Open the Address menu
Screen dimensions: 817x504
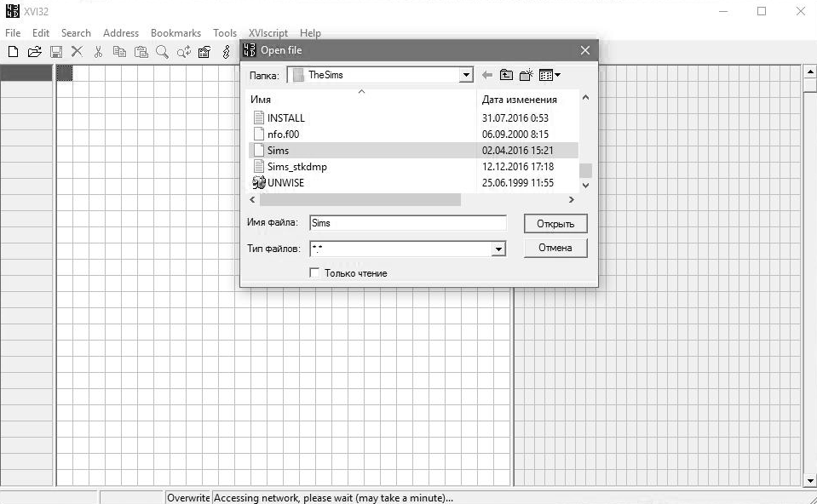click(x=121, y=33)
